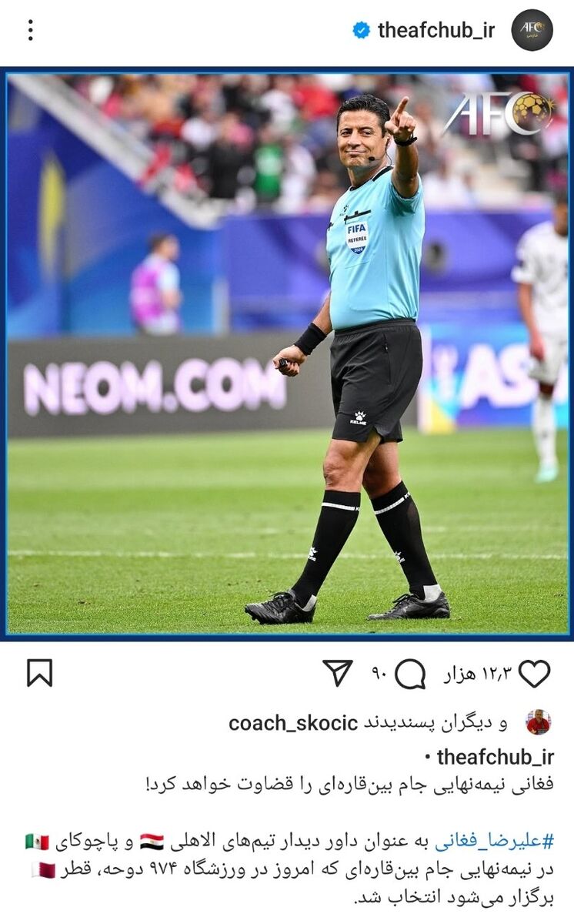574x924 pixels.
Task: Open the three-dot post options menu
Action: click(x=30, y=30)
